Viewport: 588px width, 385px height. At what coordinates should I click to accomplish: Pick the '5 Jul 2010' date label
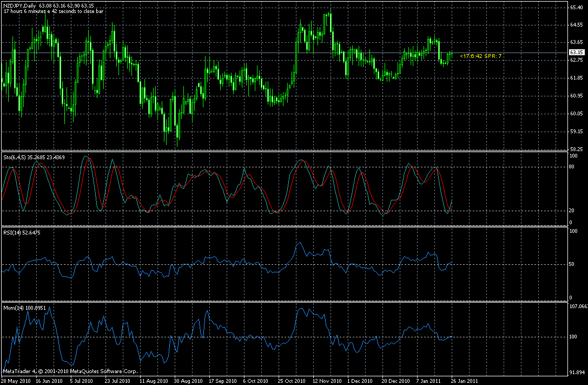81,381
